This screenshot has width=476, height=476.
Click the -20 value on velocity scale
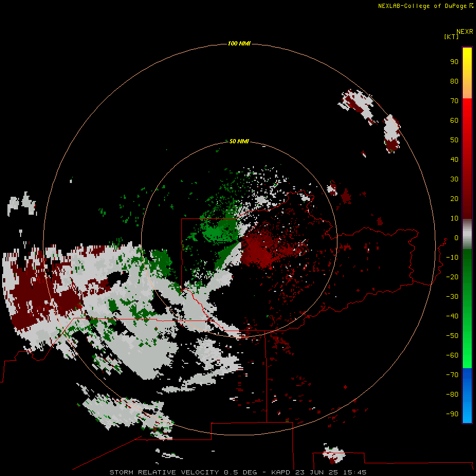point(452,277)
